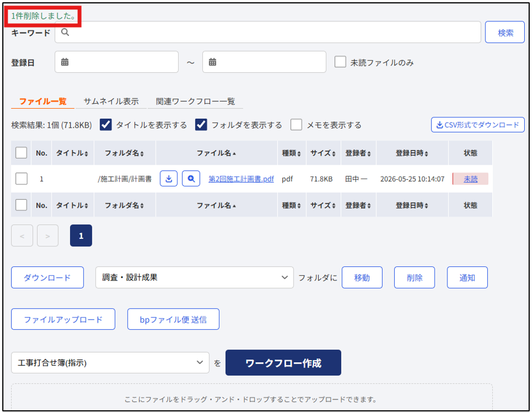Sort by サイズ in top header
The image size is (532, 412).
coord(323,153)
